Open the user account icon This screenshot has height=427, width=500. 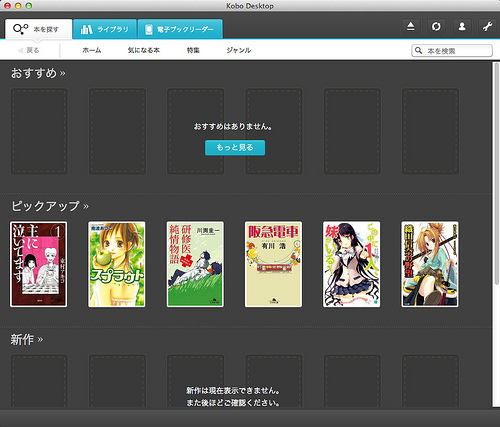coord(462,26)
